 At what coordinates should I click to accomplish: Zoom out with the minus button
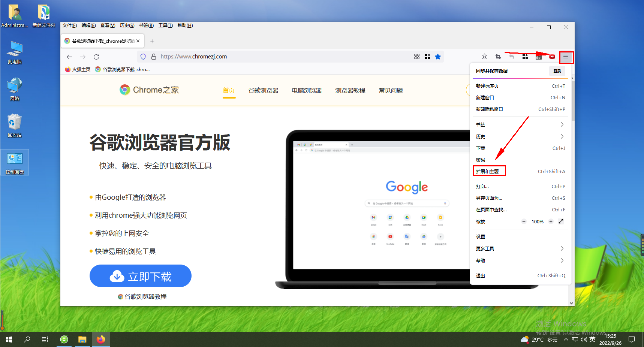(524, 221)
